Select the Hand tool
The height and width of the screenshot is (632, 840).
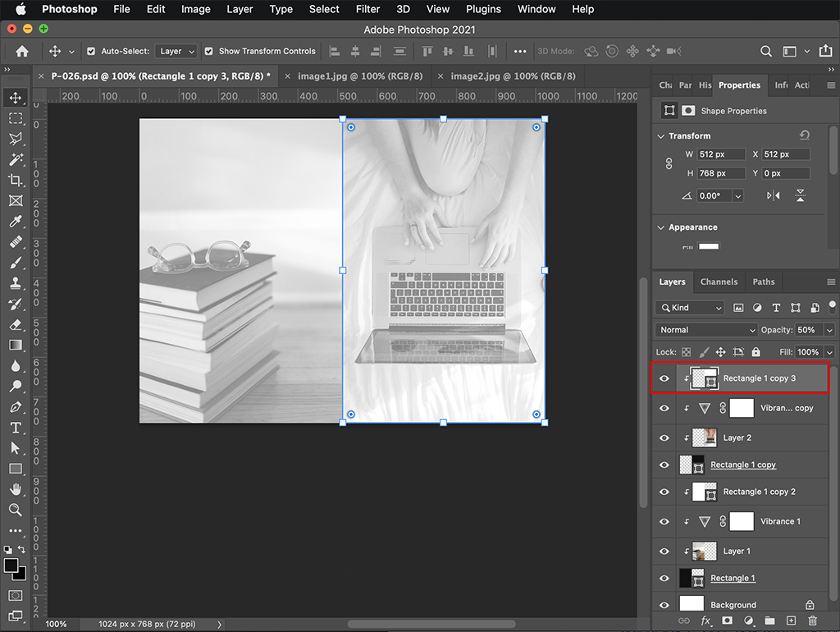[16, 489]
